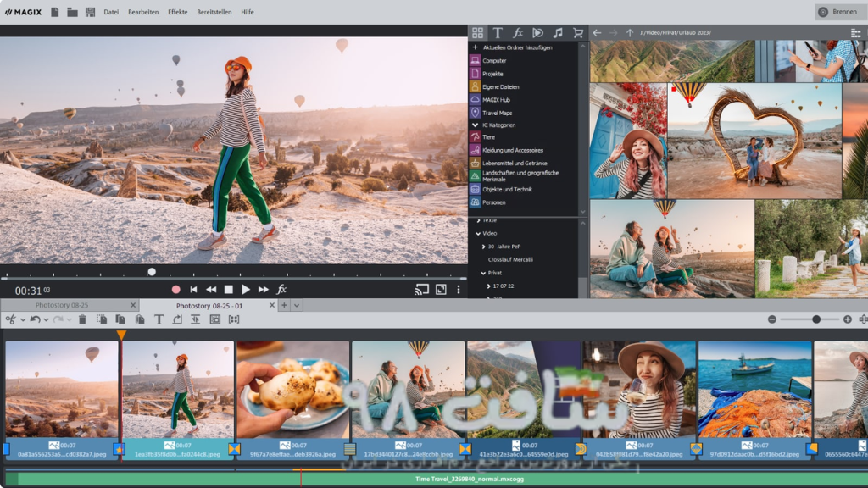Image resolution: width=868 pixels, height=488 pixels.
Task: Open the music note audio tab
Action: click(x=558, y=33)
